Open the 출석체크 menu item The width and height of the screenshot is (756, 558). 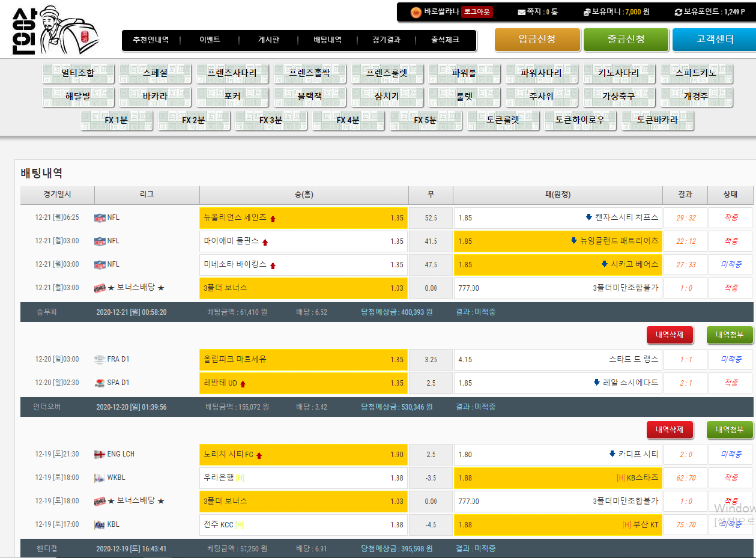pos(445,40)
